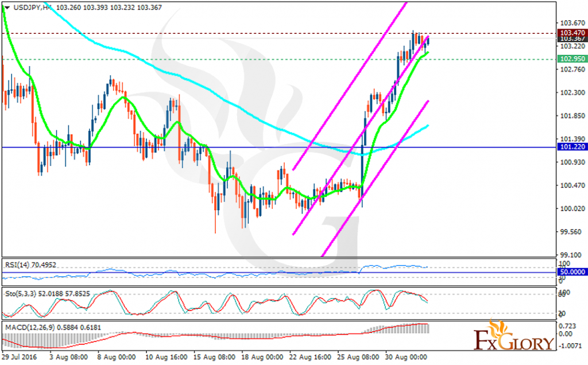Screen dimensions: 588x365
Task: Click the 101.390 price scale value
Action: 572,139
